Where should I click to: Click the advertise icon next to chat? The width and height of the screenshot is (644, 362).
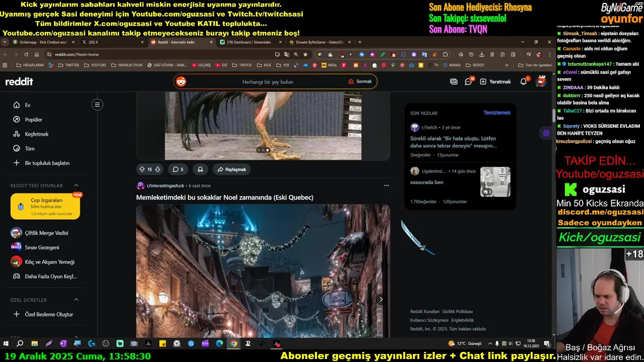(x=454, y=81)
